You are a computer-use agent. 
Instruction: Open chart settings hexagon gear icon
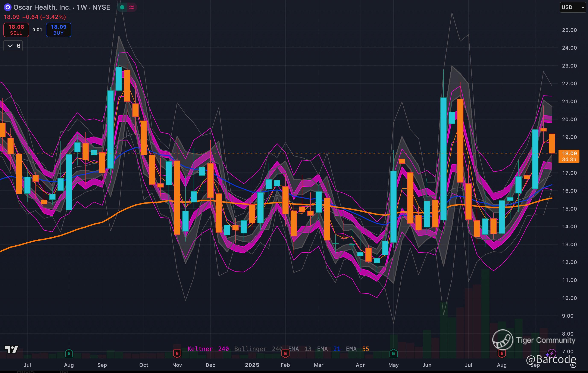tap(573, 365)
